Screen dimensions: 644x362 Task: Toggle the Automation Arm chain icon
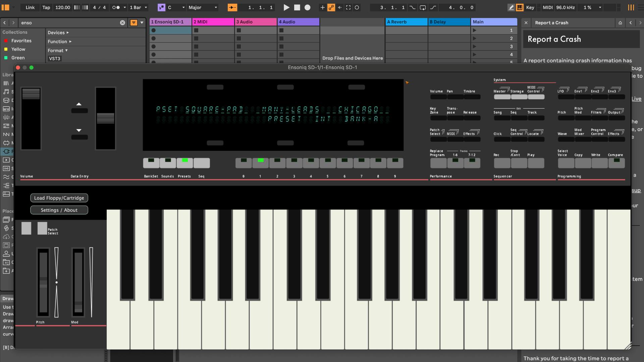331,7
